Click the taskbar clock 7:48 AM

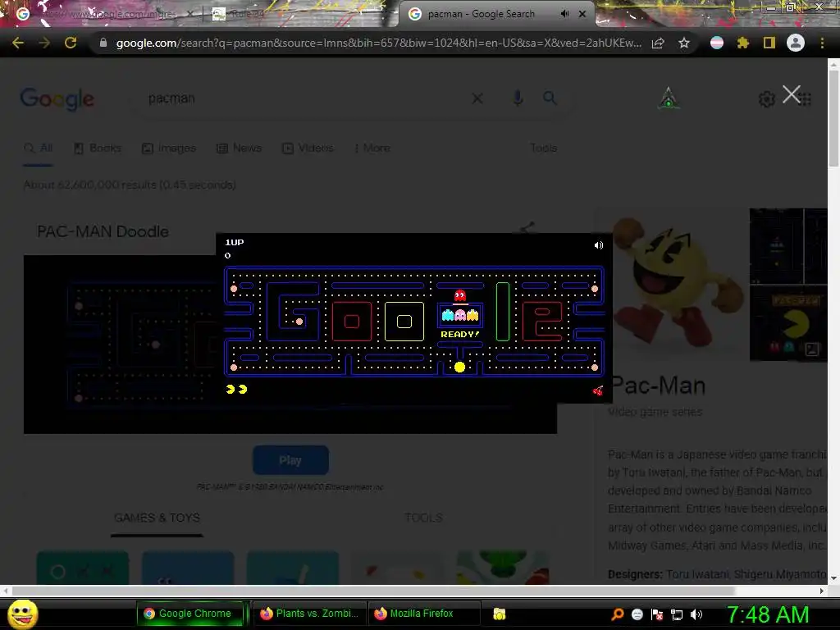pyautogui.click(x=767, y=614)
